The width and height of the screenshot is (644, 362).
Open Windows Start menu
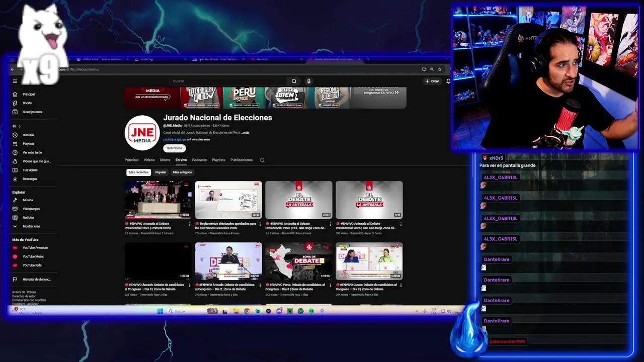(160, 311)
